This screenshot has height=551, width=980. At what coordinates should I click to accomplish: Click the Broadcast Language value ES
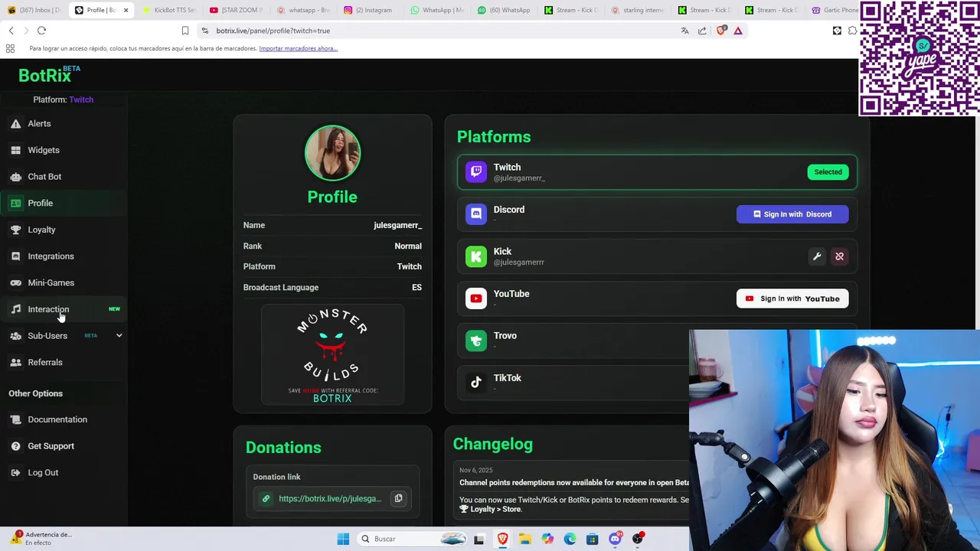416,288
